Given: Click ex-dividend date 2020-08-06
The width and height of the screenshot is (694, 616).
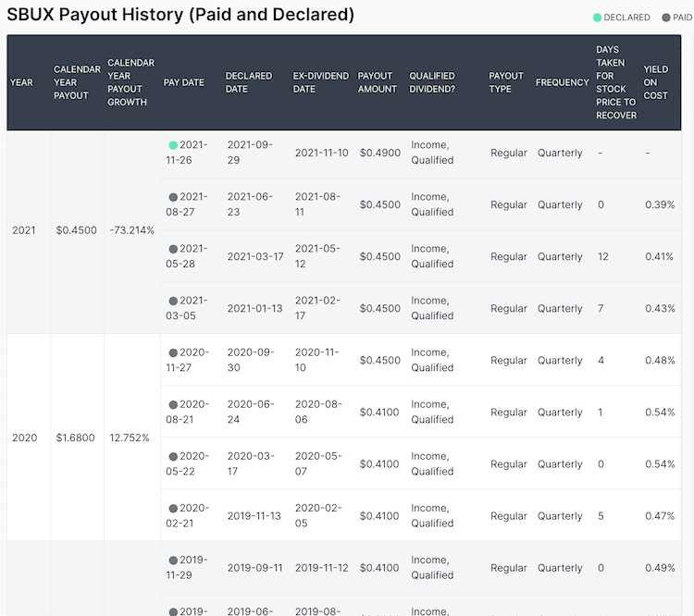Looking at the screenshot, I should pos(318,412).
